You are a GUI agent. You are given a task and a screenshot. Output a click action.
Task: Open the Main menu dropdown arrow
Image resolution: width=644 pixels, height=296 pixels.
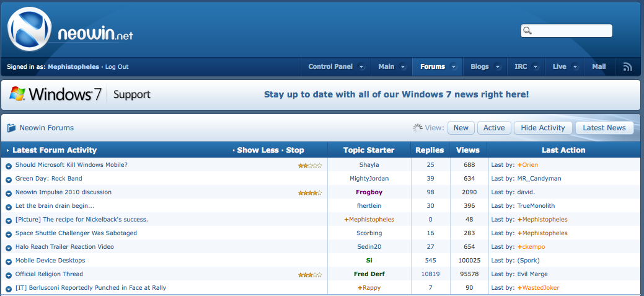click(403, 67)
